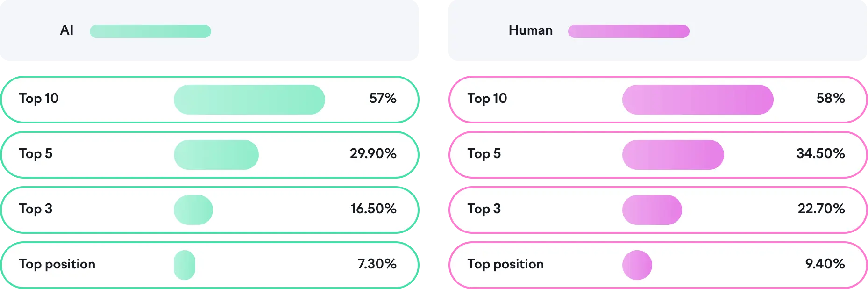Image resolution: width=868 pixels, height=289 pixels.
Task: Click the Human Top position pink bar
Action: [637, 265]
